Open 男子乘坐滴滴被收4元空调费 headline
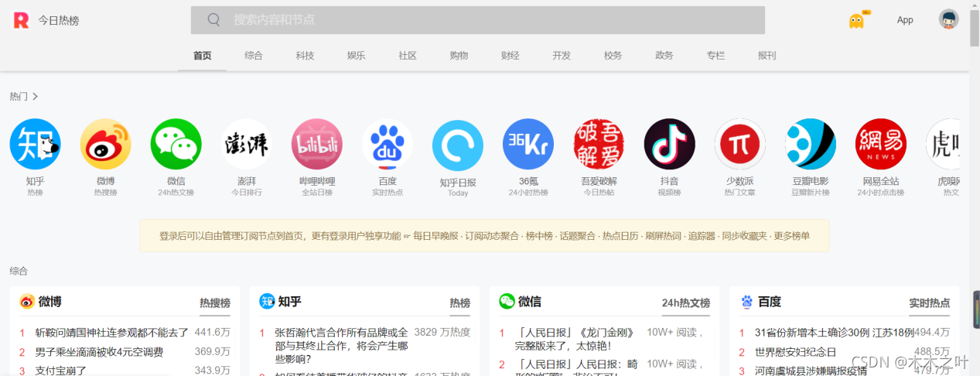This screenshot has width=980, height=376. [99, 352]
